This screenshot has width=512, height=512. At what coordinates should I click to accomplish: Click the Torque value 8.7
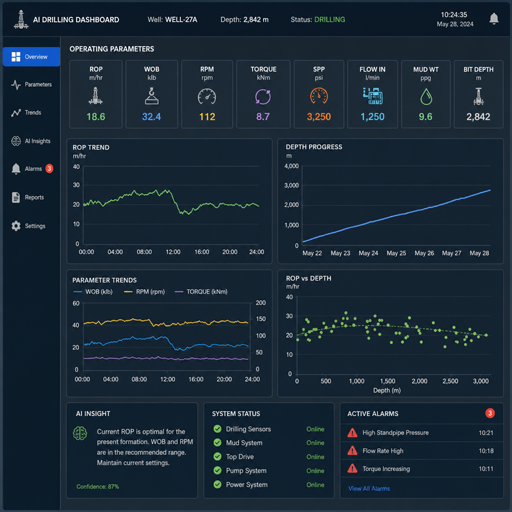263,117
